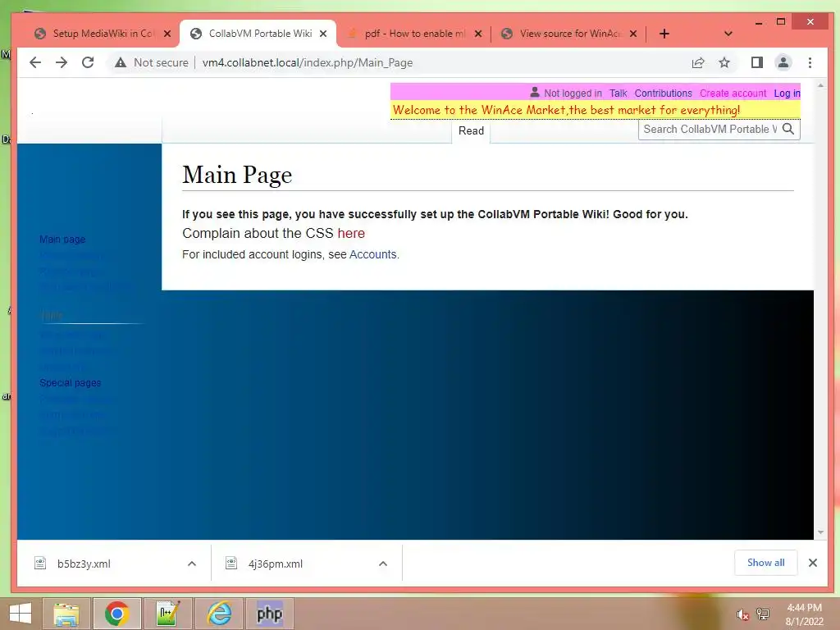Follow the red 'here' CSS complaint link
The width and height of the screenshot is (840, 630).
pos(351,233)
